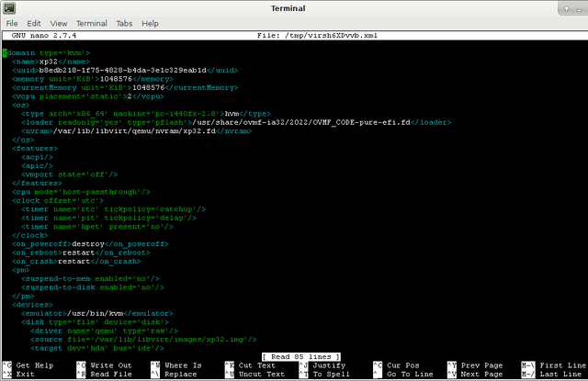Click the currentMemory line
This screenshot has width=588, height=381.
click(125, 87)
